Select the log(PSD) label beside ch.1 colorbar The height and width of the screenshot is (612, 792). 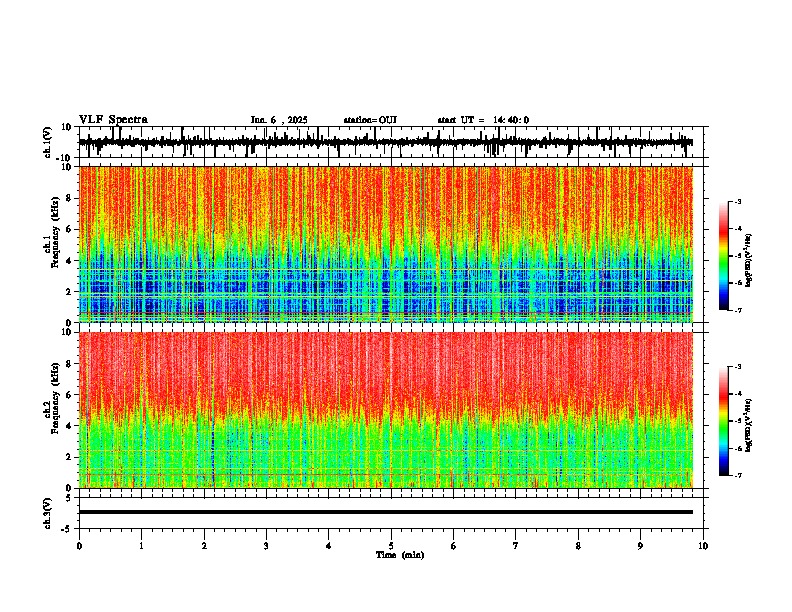(x=748, y=260)
